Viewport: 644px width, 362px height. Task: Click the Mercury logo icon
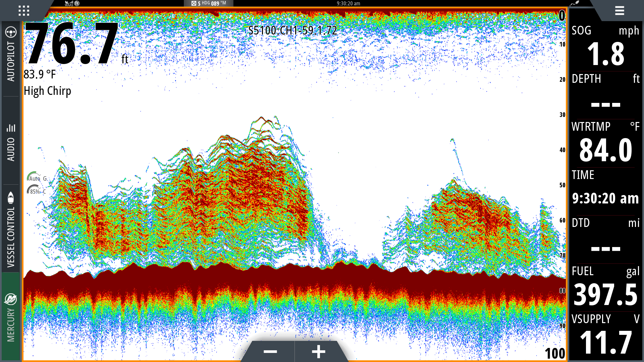[x=11, y=299]
